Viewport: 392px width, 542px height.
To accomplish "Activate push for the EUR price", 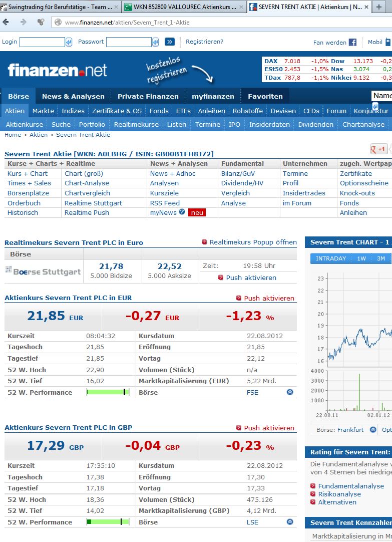I will click(265, 298).
